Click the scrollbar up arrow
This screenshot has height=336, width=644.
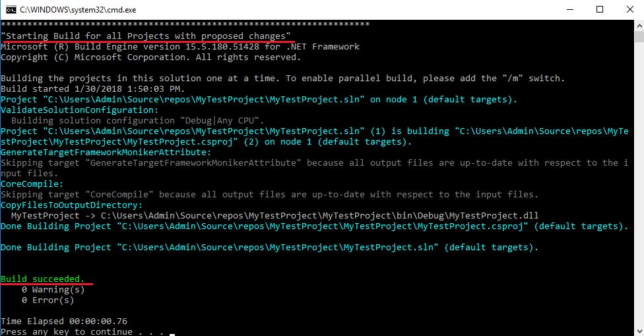[x=639, y=26]
